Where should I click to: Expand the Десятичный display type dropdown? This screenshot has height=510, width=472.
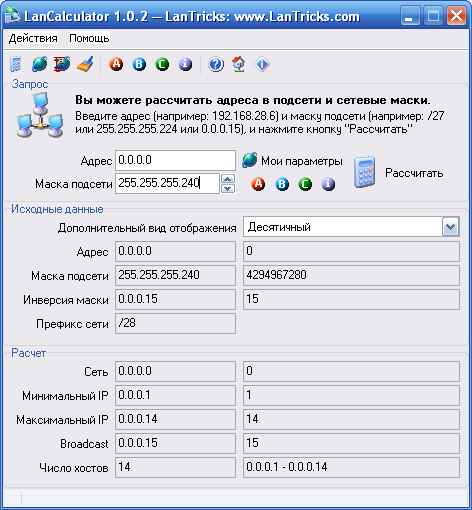(451, 227)
